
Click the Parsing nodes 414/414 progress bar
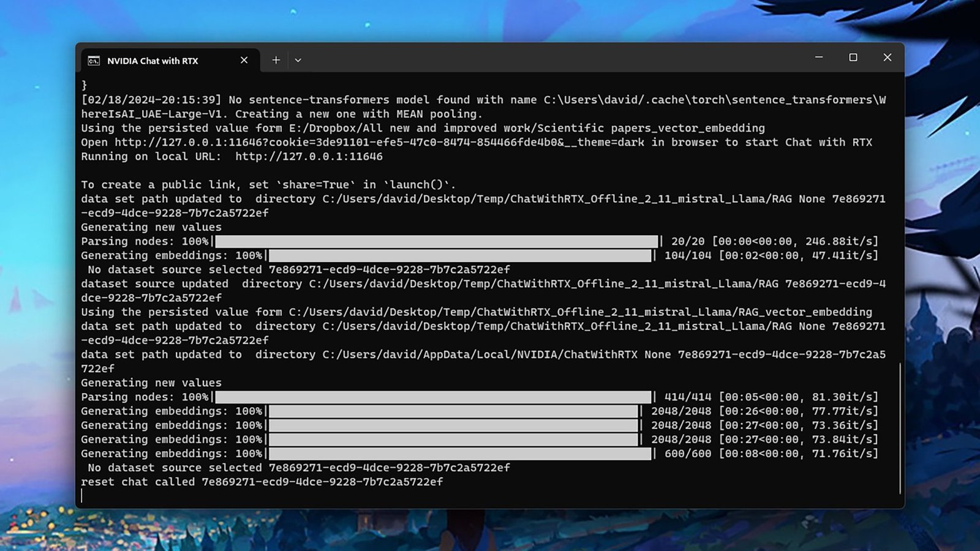click(x=433, y=397)
